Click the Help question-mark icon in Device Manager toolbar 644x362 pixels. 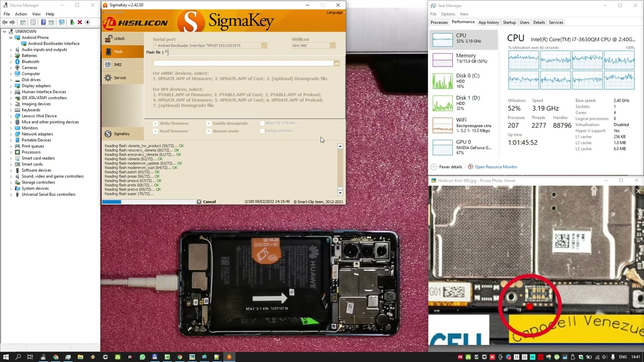click(x=43, y=22)
